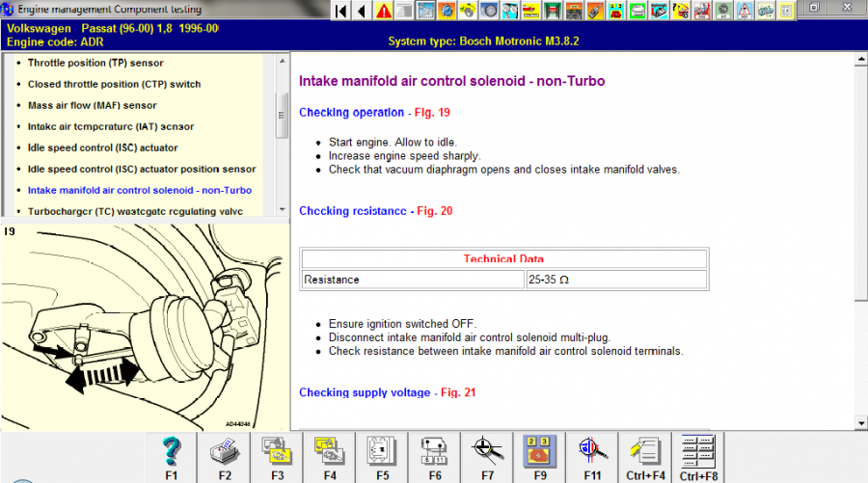Select the F9 toolbar icon

(x=538, y=450)
